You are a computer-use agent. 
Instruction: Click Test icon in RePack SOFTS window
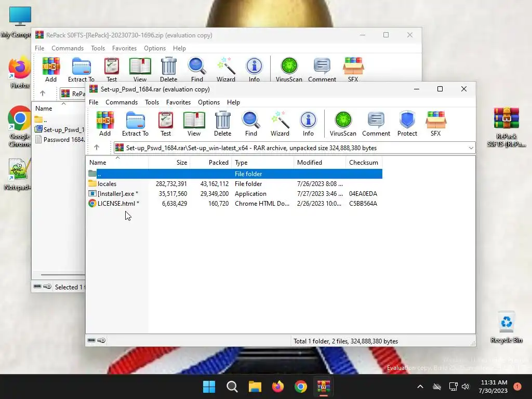(112, 70)
